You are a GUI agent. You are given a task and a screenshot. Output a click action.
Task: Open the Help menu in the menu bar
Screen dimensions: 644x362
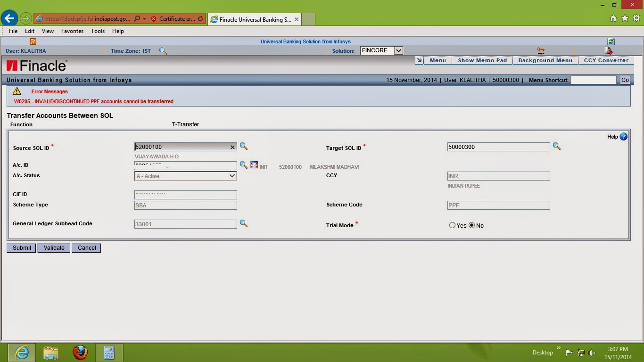[118, 31]
